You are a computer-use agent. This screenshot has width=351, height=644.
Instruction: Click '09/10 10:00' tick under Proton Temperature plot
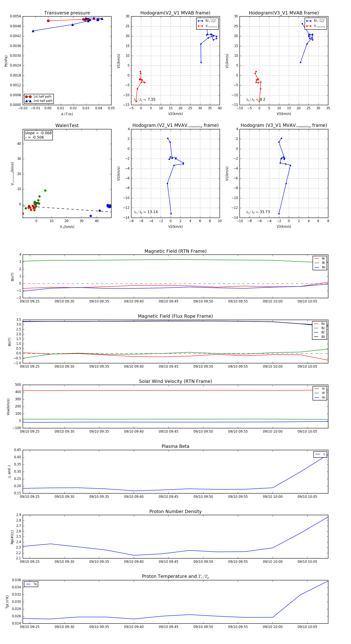click(x=273, y=627)
